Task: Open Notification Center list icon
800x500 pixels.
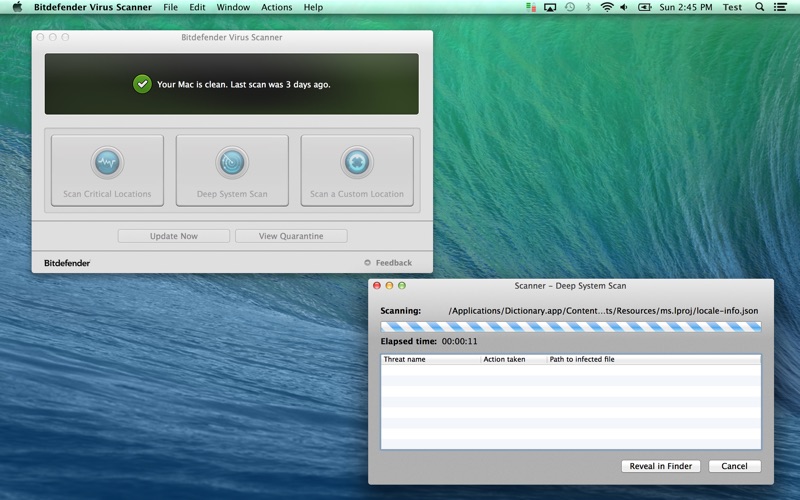Action: click(780, 7)
